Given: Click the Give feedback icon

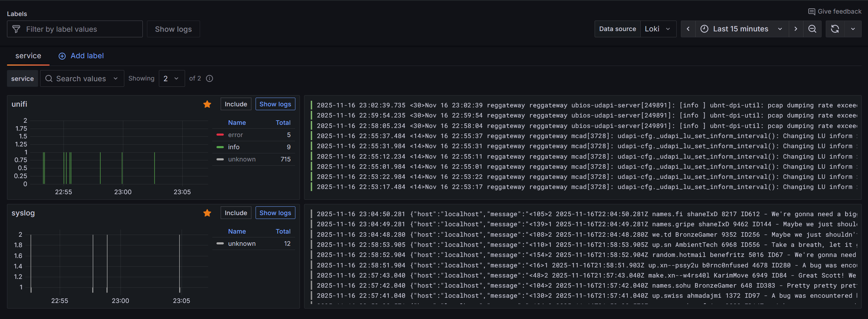Looking at the screenshot, I should pos(812,11).
